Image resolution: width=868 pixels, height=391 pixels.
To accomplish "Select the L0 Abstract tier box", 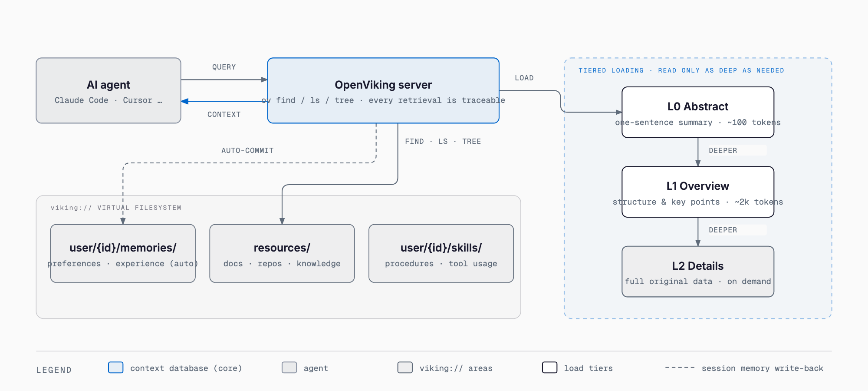I will 698,112.
